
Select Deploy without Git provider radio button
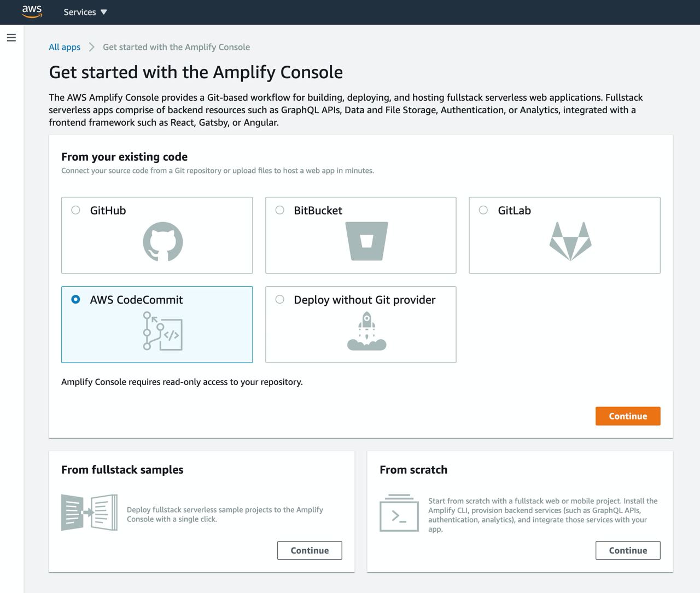click(x=280, y=299)
